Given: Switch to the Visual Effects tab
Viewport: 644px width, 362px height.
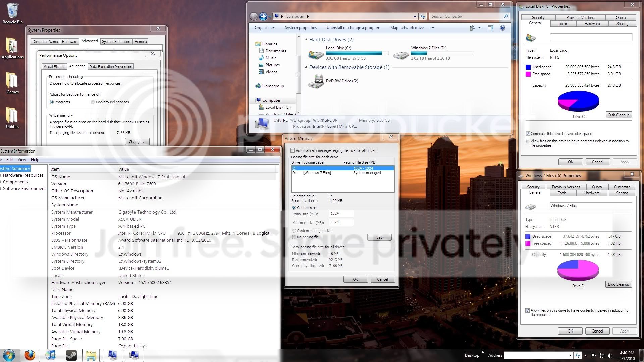Looking at the screenshot, I should [54, 67].
